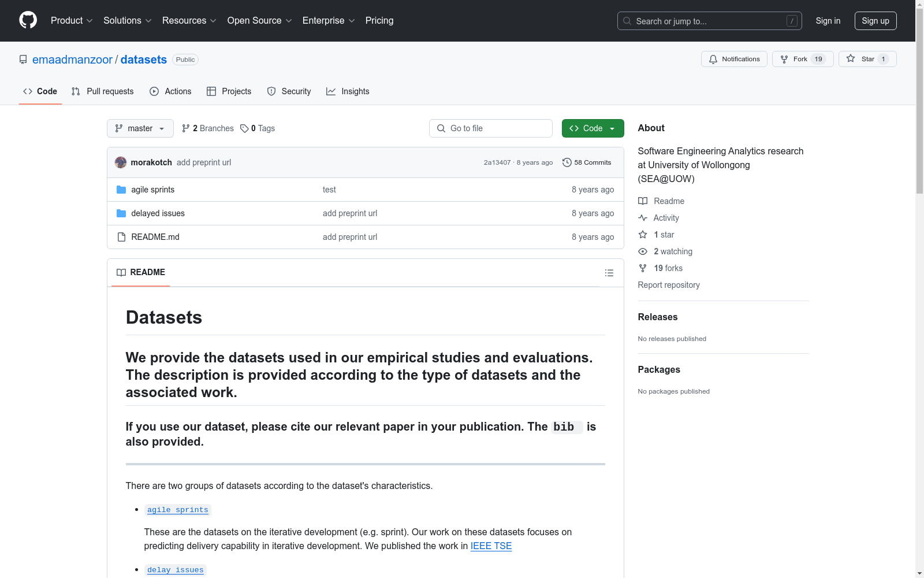Click the Sign up button
This screenshot has height=578, width=924.
(875, 21)
